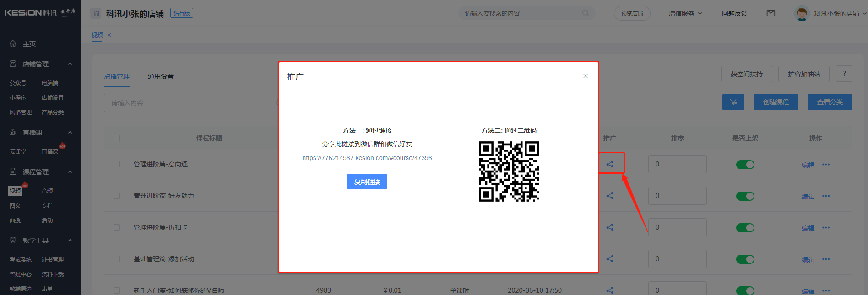This screenshot has width=868, height=295.
Task: Click 问题反馈 in the header
Action: click(735, 14)
